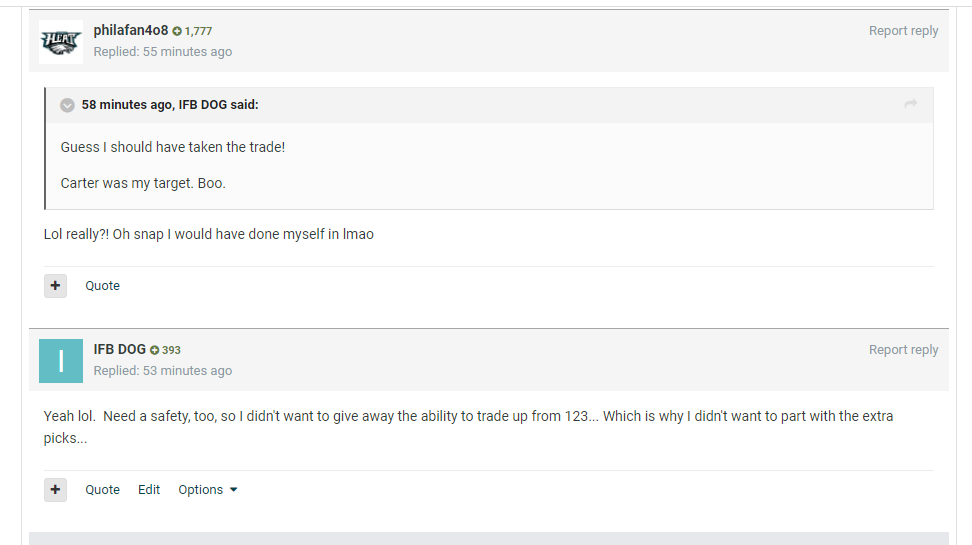Click the green reputation icon next to IFB DOG

(154, 350)
